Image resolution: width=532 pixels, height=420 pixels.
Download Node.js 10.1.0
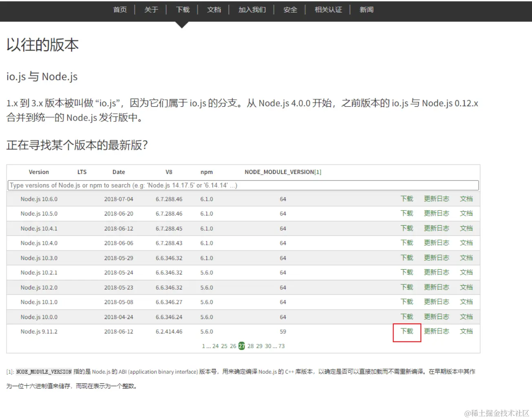407,302
